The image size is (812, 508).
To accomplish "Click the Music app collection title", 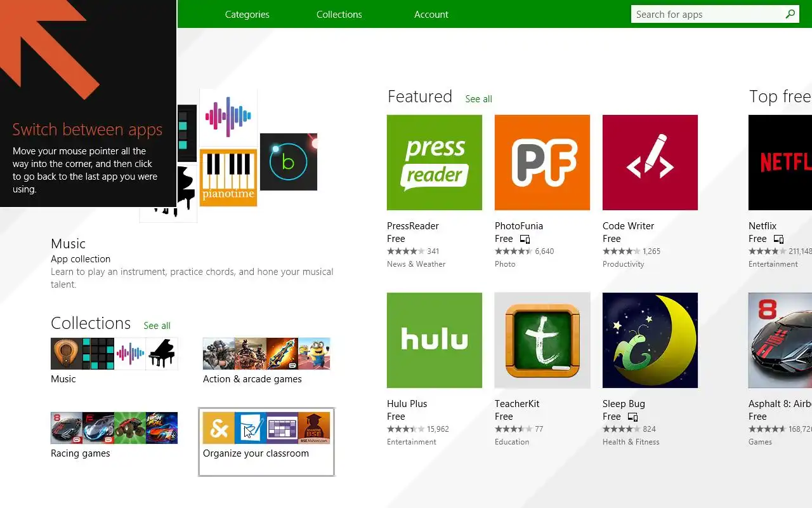I will tap(68, 244).
